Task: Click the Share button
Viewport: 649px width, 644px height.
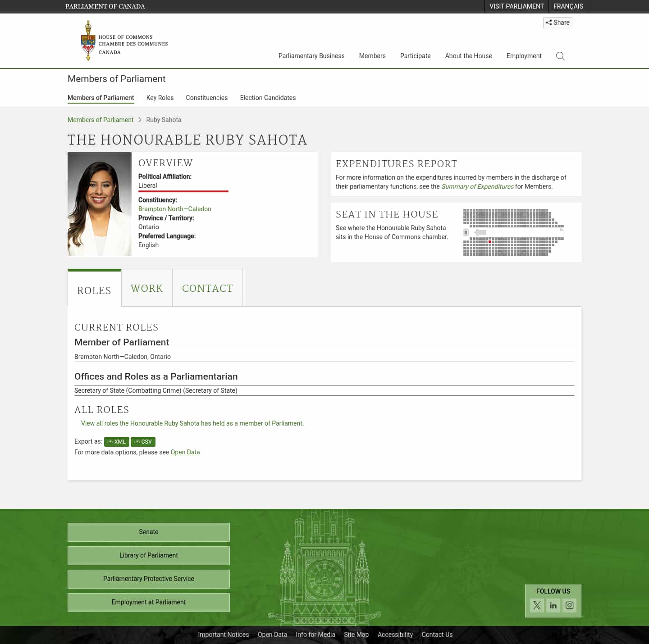Action: click(x=558, y=23)
